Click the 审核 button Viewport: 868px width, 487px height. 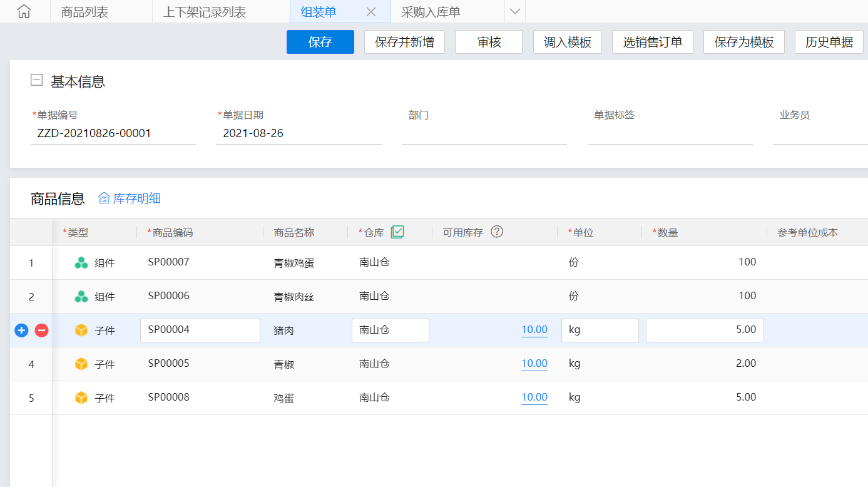[489, 42]
